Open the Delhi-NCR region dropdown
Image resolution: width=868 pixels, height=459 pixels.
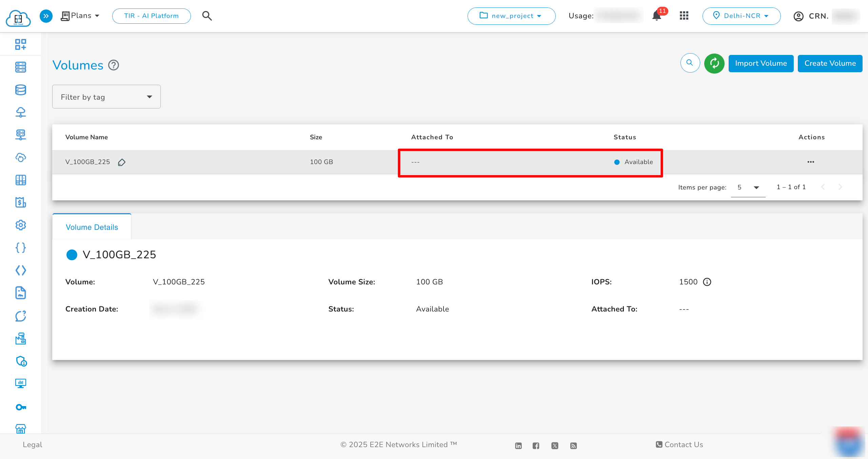point(741,16)
